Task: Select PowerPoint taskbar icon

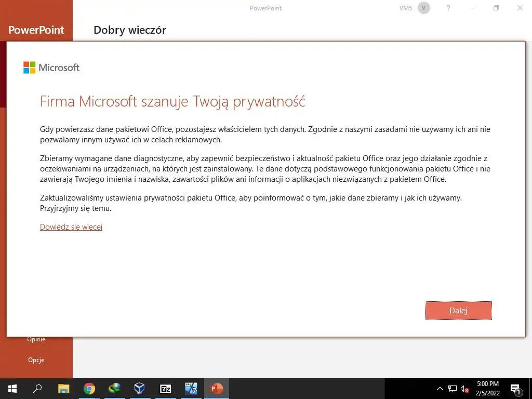Action: 217,389
